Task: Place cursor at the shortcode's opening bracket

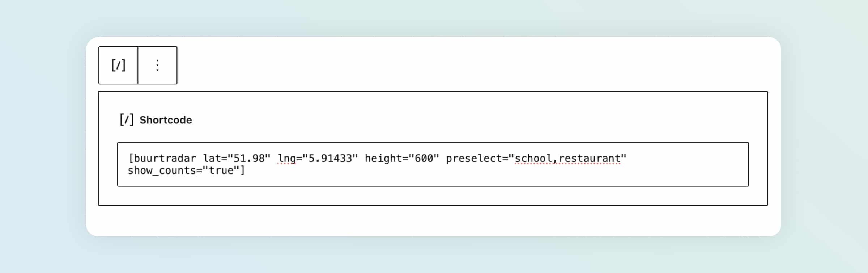Action: click(131, 159)
